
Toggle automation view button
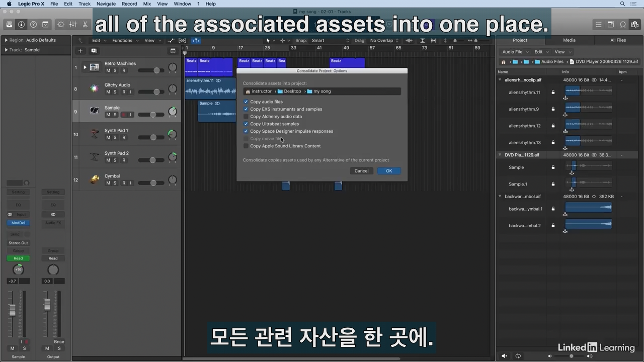pyautogui.click(x=172, y=40)
